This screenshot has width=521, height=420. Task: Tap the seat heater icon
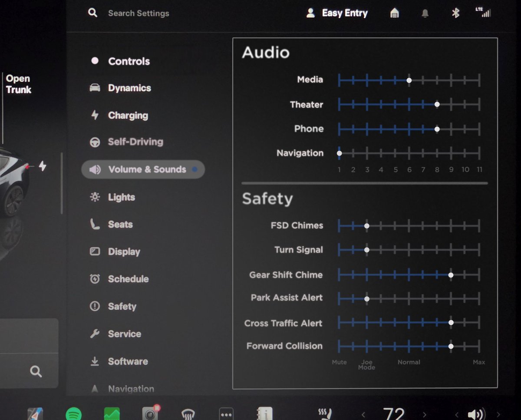pyautogui.click(x=326, y=414)
